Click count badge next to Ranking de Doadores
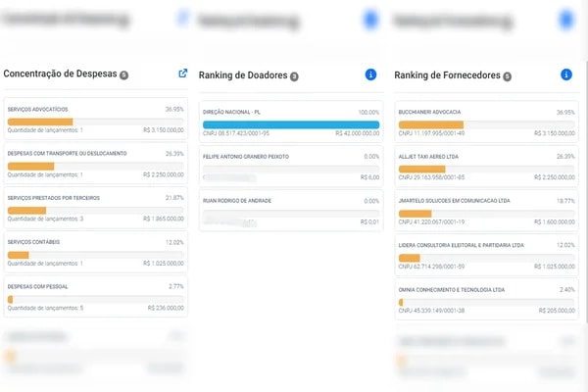588x392 pixels. 294,76
